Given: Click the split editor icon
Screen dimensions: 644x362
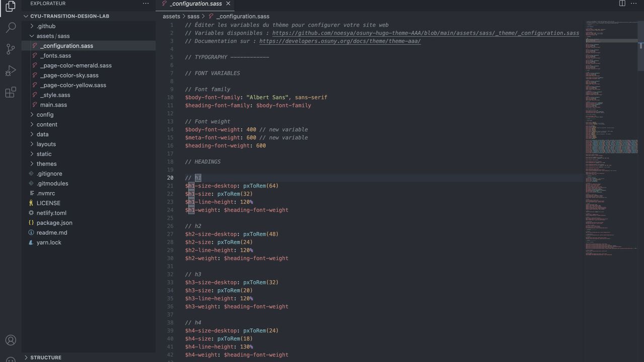Looking at the screenshot, I should (x=622, y=4).
